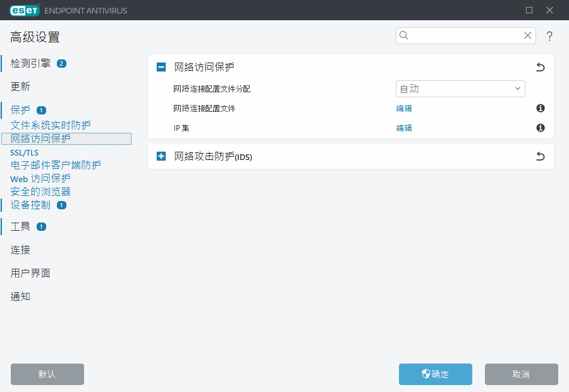The height and width of the screenshot is (392, 569).
Task: Open the 网络连接配置文件分配 dropdown
Action: [460, 89]
